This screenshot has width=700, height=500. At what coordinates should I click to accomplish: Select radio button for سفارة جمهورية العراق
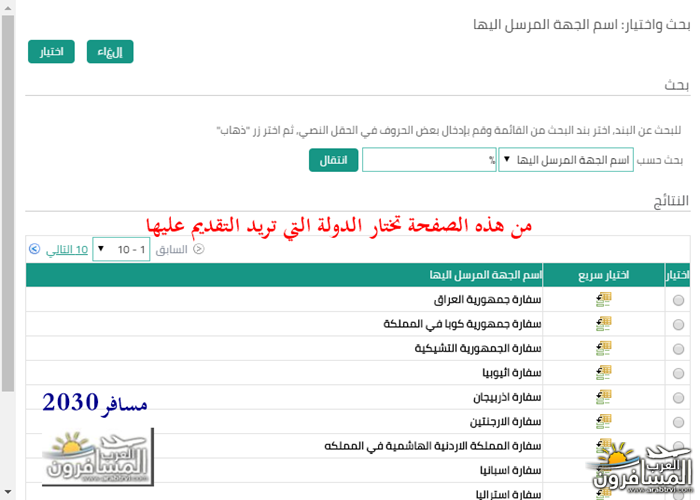(678, 300)
